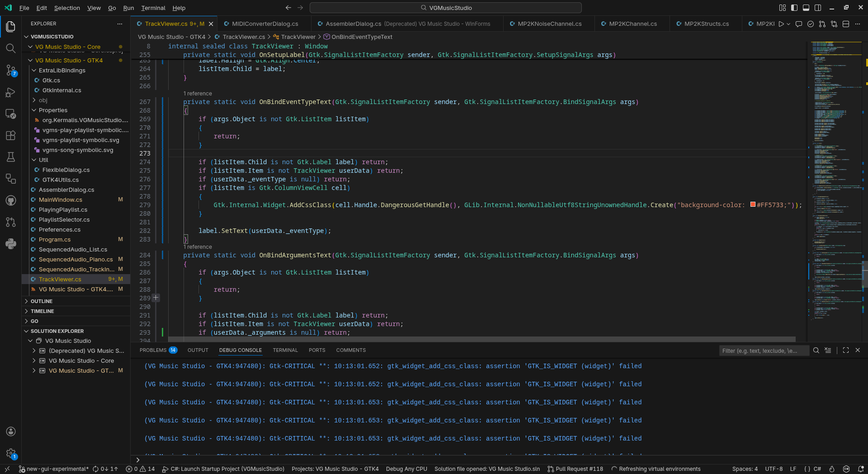Open Source Control view with badge
This screenshot has height=474, width=868.
click(x=10, y=70)
